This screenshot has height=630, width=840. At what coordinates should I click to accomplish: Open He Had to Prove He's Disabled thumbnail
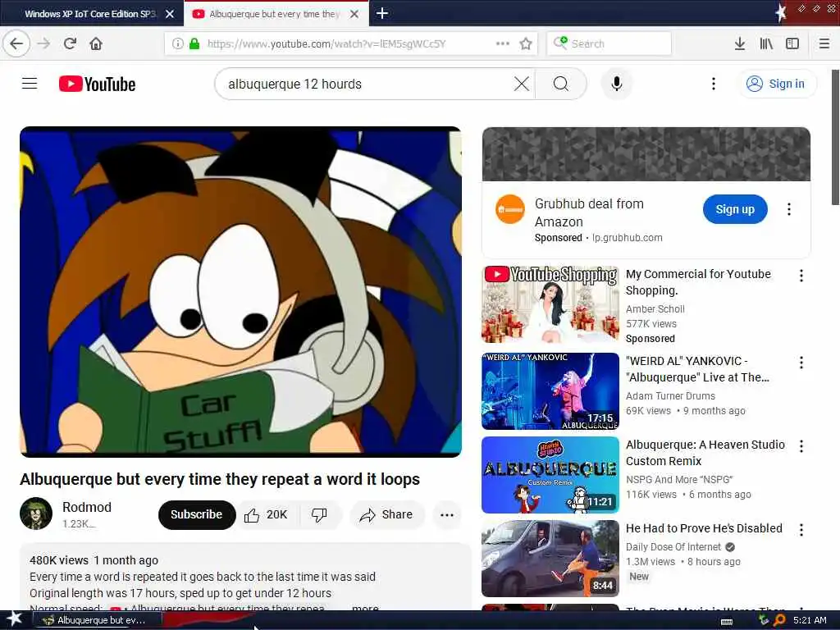point(550,558)
